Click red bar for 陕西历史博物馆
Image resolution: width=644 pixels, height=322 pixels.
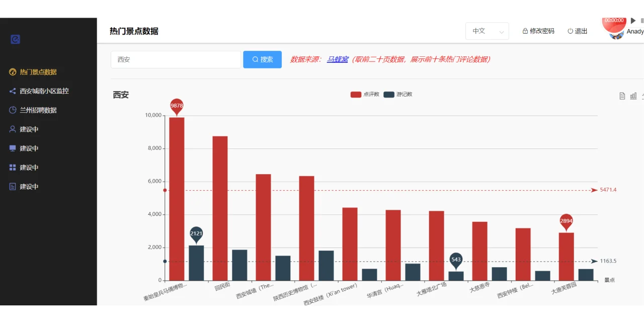coord(306,228)
